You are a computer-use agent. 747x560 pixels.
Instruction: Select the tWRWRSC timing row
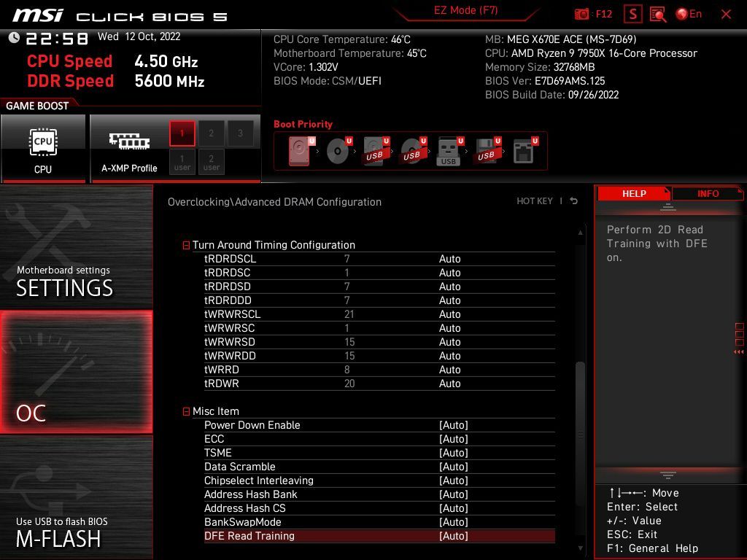[379, 328]
